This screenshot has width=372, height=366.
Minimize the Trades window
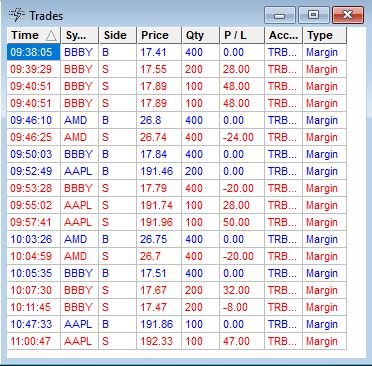point(280,15)
